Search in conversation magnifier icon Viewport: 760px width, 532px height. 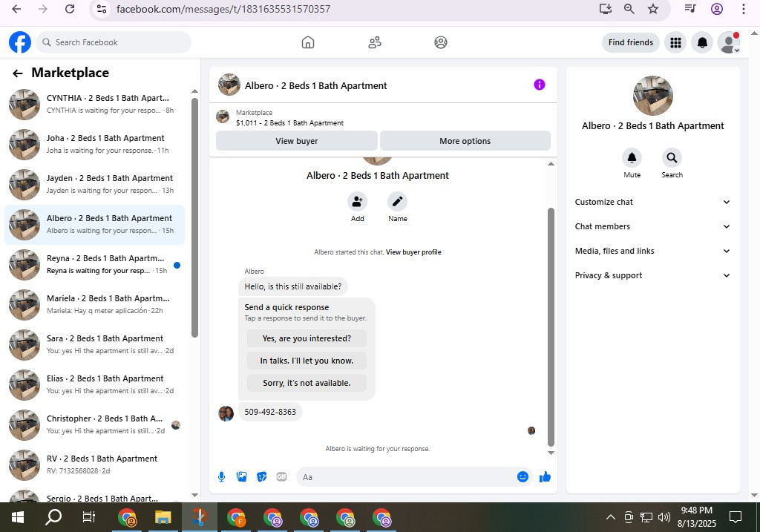672,157
